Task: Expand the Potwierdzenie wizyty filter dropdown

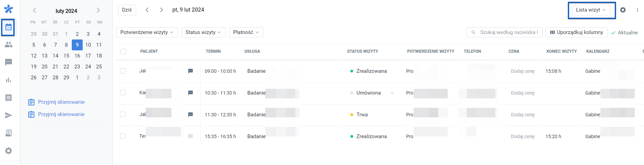Action: point(147,32)
